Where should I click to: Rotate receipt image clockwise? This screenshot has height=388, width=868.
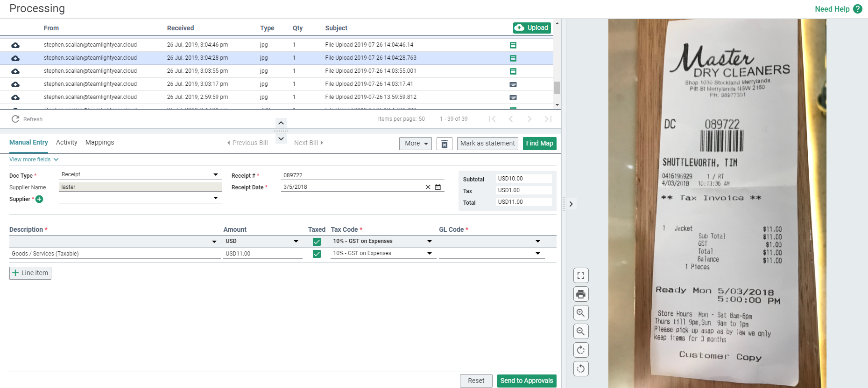click(581, 350)
